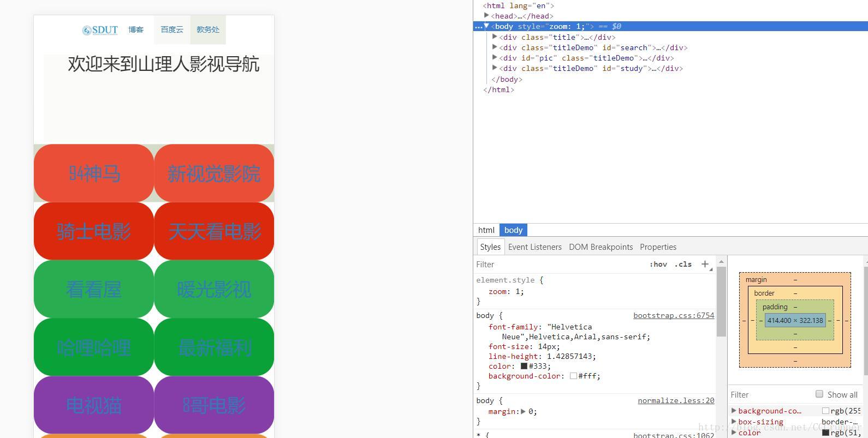
Task: Edit the line-height 1.42857143 value
Action: [570, 356]
